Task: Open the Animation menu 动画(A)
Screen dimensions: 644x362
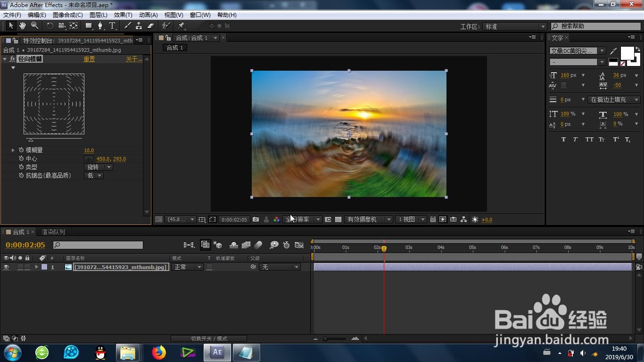Action: click(x=149, y=15)
